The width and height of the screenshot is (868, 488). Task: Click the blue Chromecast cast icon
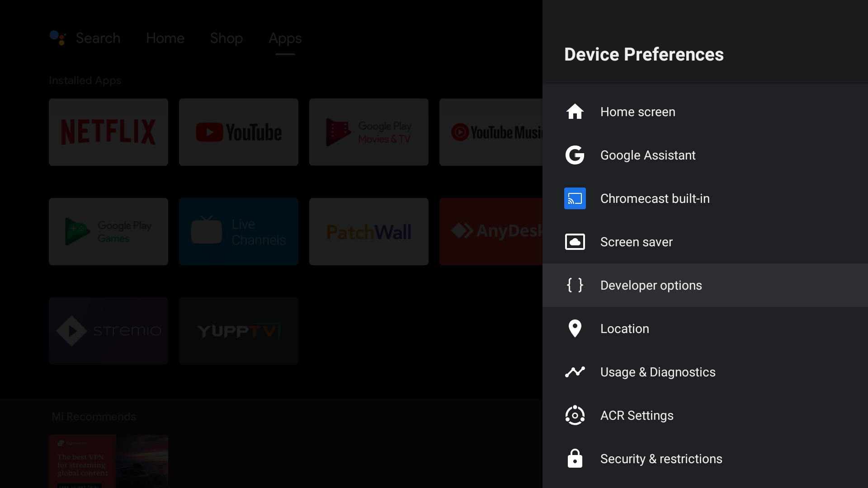point(575,198)
